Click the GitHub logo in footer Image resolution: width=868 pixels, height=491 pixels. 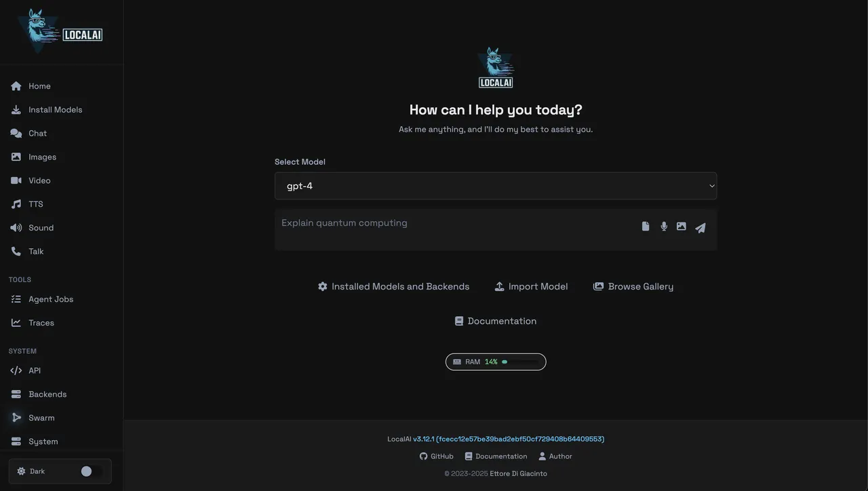click(424, 456)
